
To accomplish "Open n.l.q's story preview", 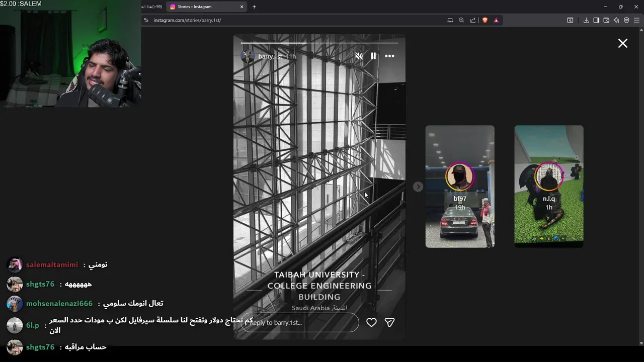I will 549,187.
